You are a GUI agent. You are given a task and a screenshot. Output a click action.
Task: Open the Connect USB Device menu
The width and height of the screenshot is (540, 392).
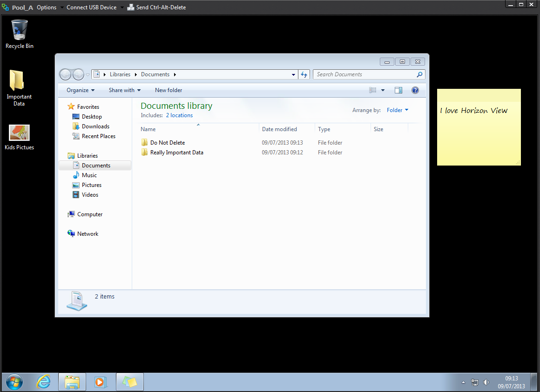(x=92, y=7)
